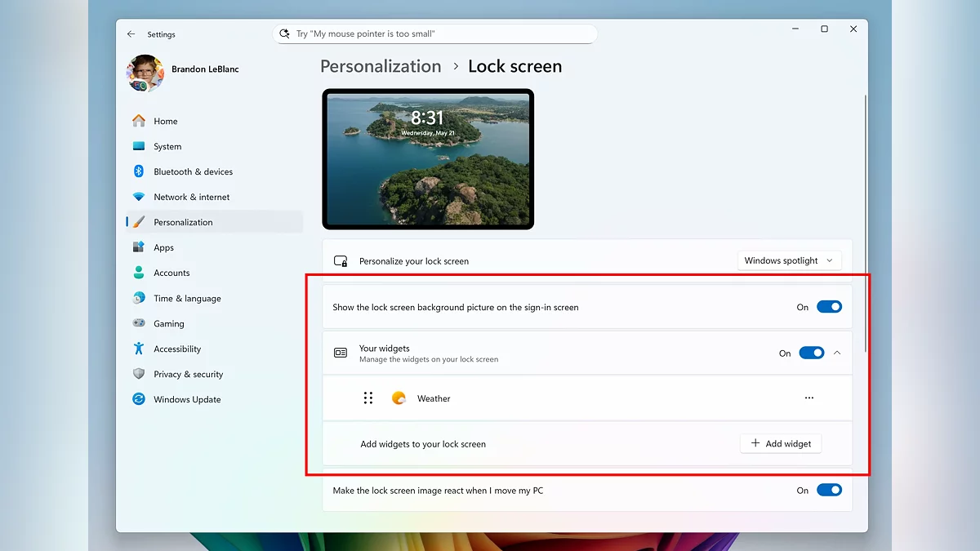Toggle lock screen image motion reaction
The width and height of the screenshot is (980, 551).
(x=829, y=490)
